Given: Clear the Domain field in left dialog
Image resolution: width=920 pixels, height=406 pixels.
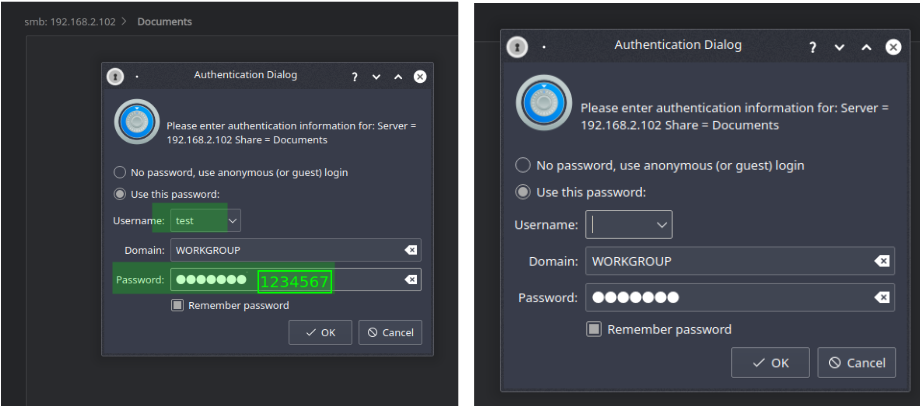Looking at the screenshot, I should [411, 251].
